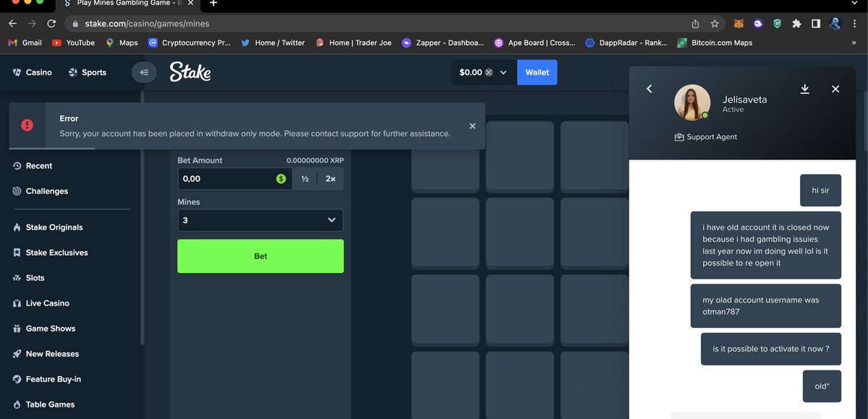Viewport: 868px width, 419px height.
Task: Open Live Casino in the sidebar
Action: [x=41, y=303]
